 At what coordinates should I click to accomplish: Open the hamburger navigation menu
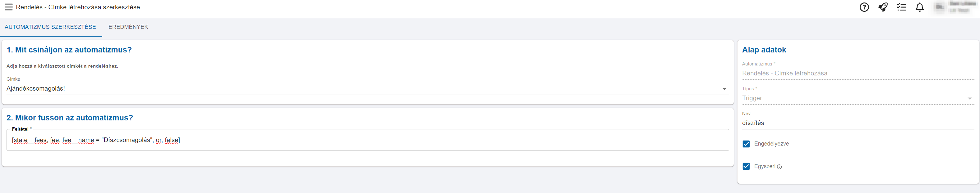[x=8, y=7]
